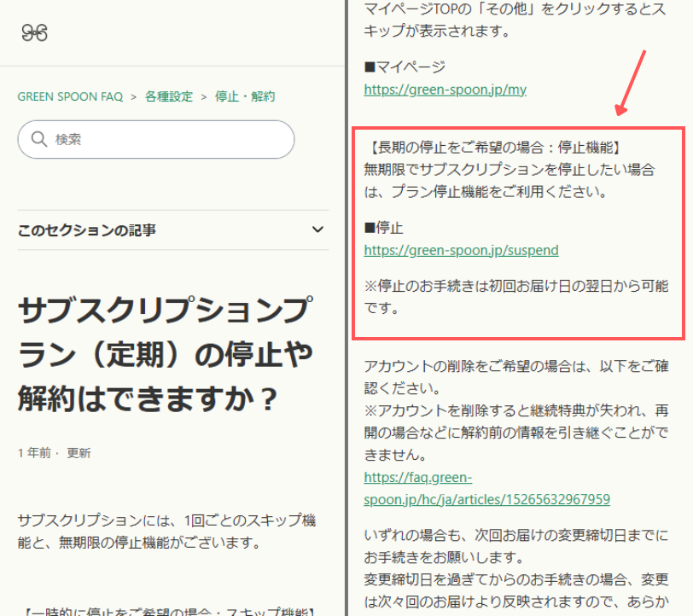The height and width of the screenshot is (616, 693).
Task: Open 停止・解約 breadcrumb link
Action: tap(245, 96)
